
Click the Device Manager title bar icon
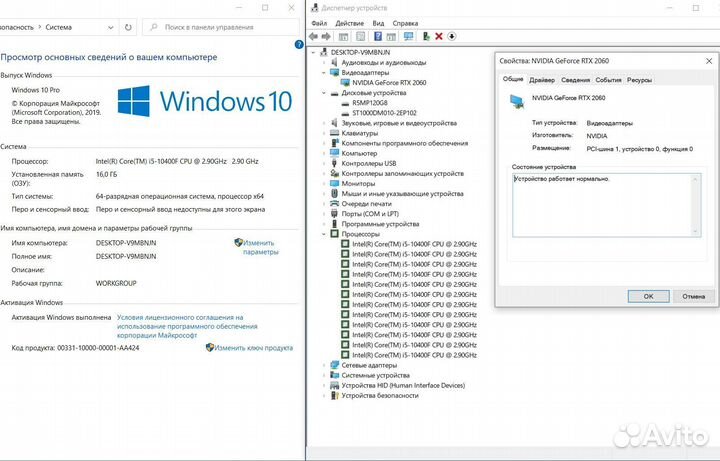(315, 8)
